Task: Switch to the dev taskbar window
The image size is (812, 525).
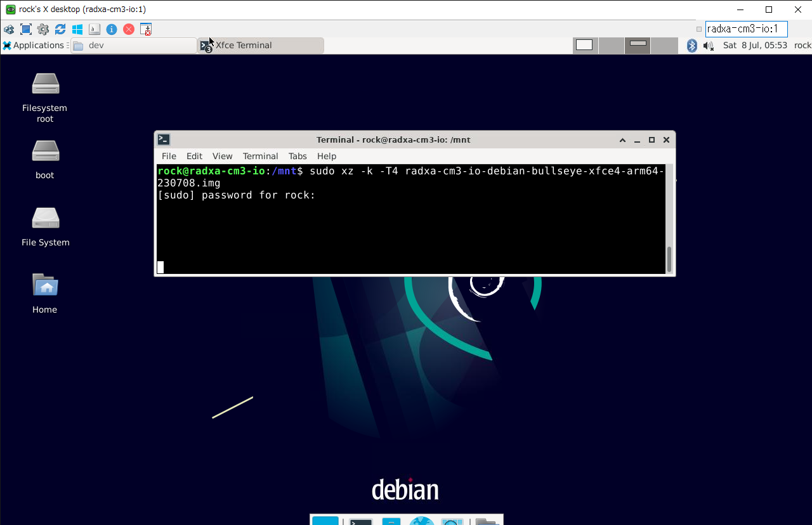Action: 134,46
